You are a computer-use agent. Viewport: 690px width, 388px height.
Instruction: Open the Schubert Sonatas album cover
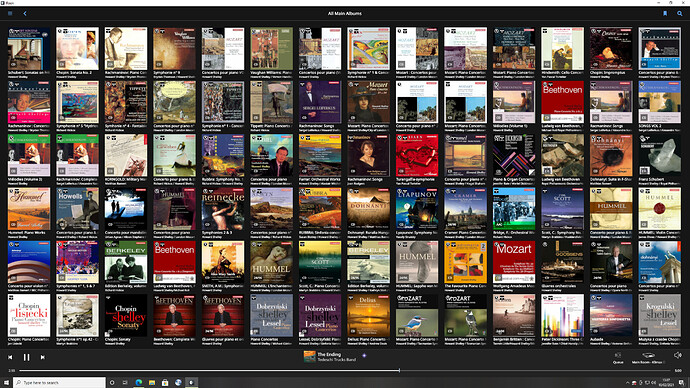click(x=29, y=48)
